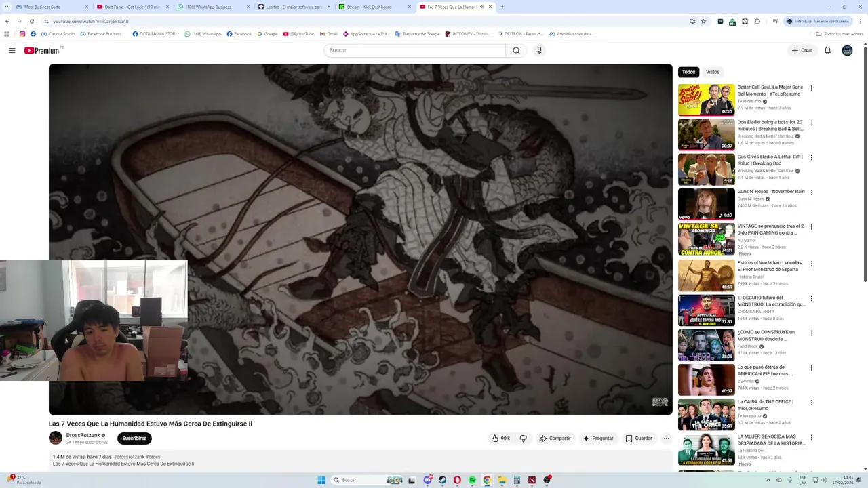Open Steam from the taskbar

(442, 480)
